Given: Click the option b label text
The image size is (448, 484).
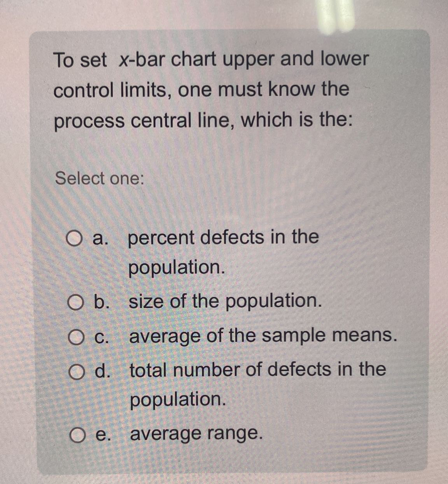Looking at the screenshot, I should point(102,302).
